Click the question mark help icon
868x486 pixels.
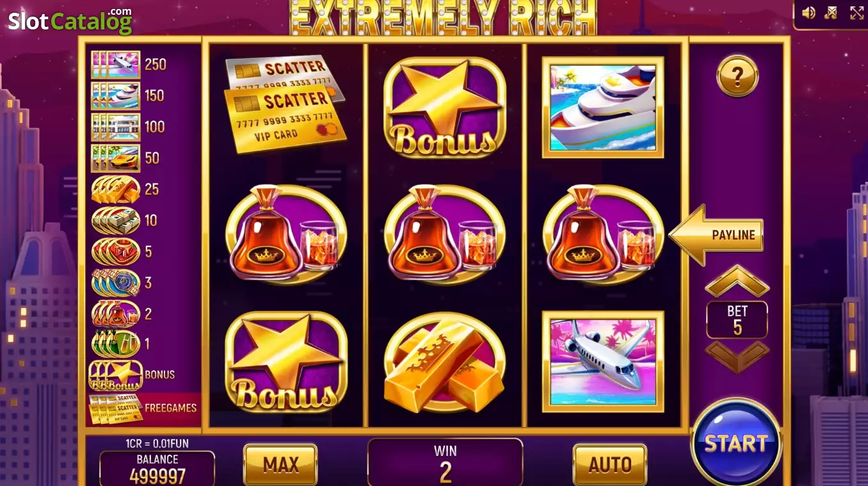point(737,76)
